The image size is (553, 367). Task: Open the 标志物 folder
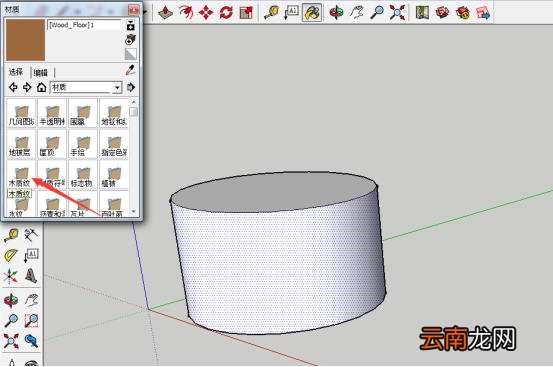point(83,176)
